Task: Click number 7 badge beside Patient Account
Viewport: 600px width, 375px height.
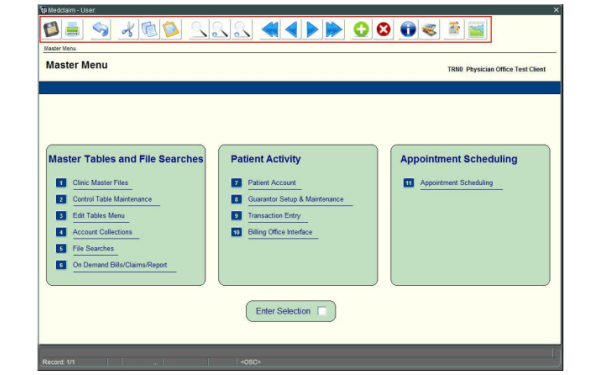Action: (236, 183)
